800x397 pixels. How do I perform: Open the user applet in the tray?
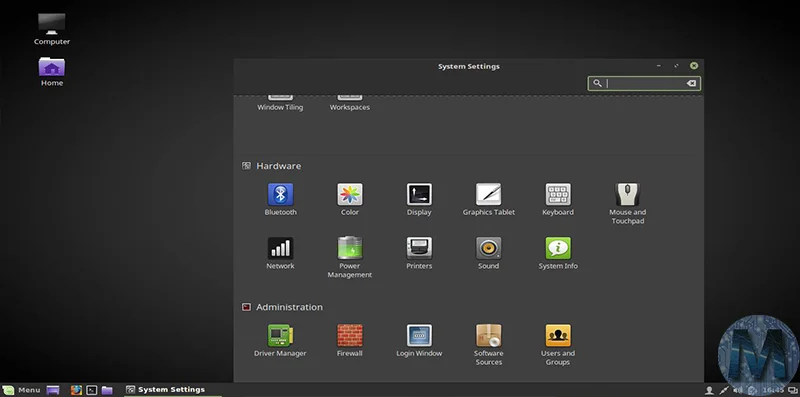click(x=709, y=390)
